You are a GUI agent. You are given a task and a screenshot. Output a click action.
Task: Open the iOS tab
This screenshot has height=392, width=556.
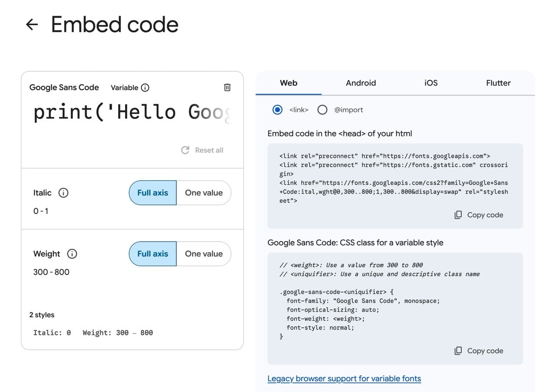coord(431,83)
